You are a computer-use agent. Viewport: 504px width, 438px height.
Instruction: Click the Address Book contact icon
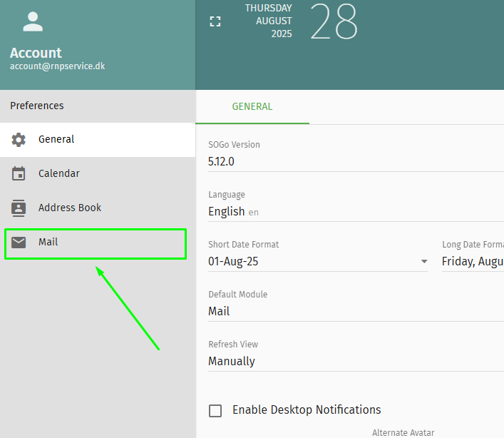tap(19, 208)
